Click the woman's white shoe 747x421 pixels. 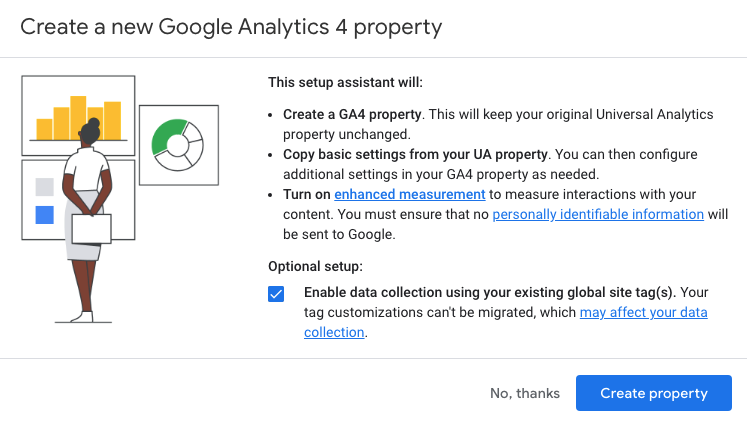click(x=83, y=317)
